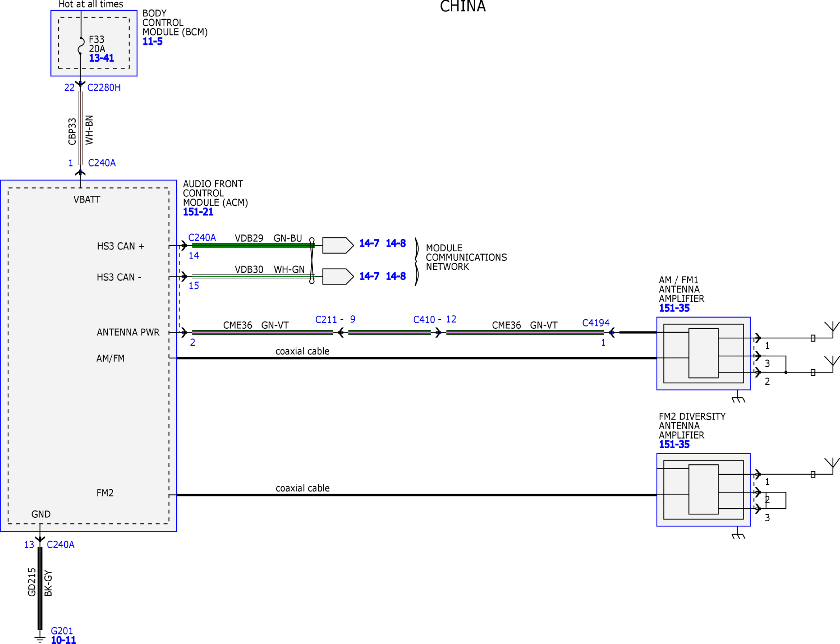Select the lower 14-8 network reference
The height and width of the screenshot is (644, 840).
(x=396, y=276)
